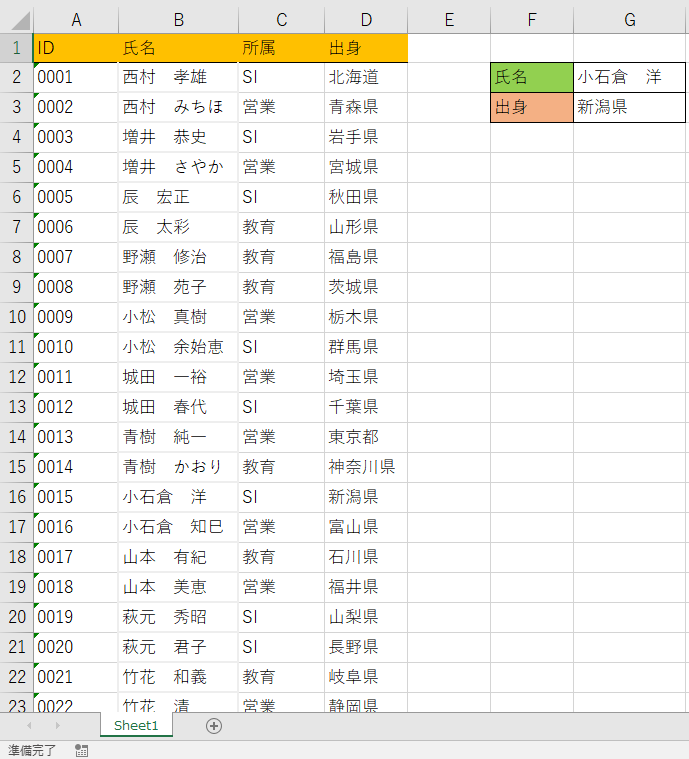Click cell with ID 0001
The image size is (689, 759).
(x=76, y=77)
